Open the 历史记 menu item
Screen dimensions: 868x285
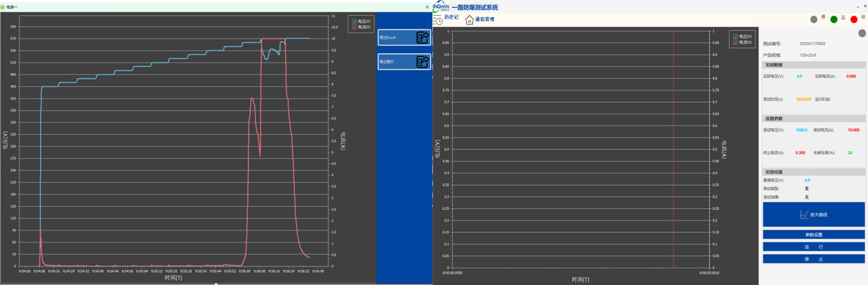point(451,17)
